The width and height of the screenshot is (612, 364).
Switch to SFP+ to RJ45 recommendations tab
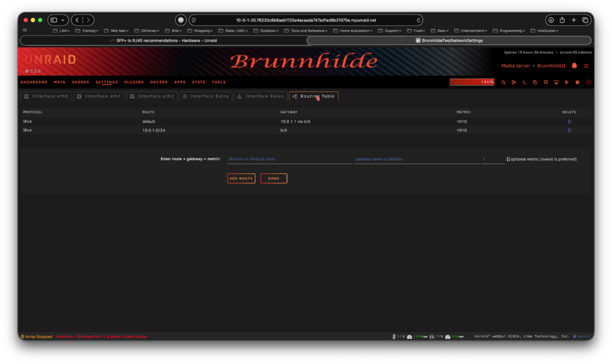coord(163,40)
